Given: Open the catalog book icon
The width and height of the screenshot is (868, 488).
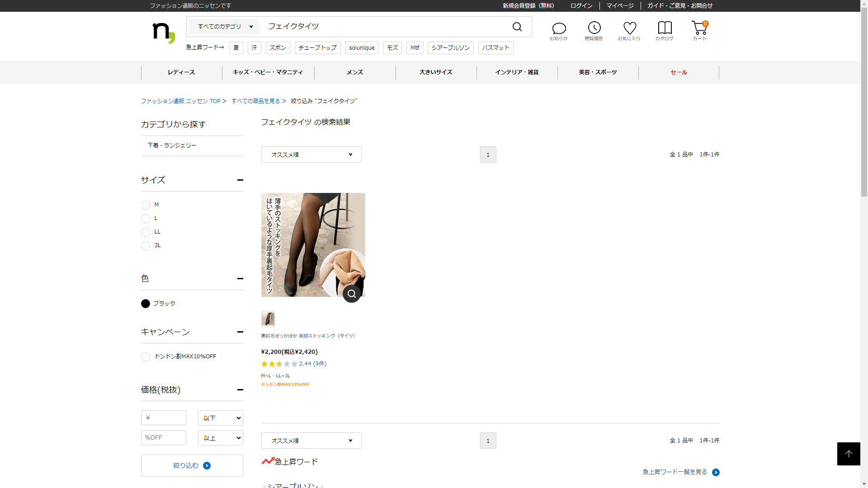Looking at the screenshot, I should coord(665,28).
